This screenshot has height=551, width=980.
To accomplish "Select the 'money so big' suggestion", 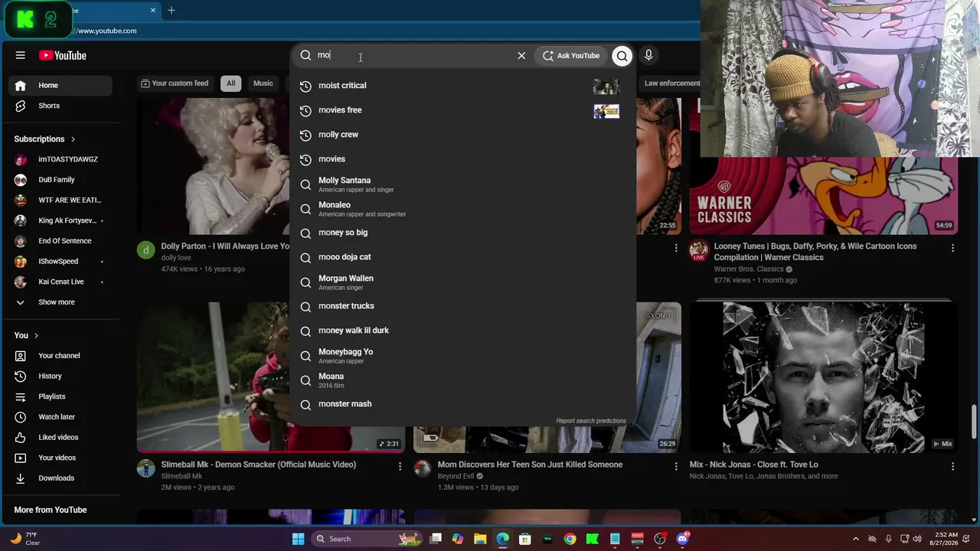I will coord(462,233).
